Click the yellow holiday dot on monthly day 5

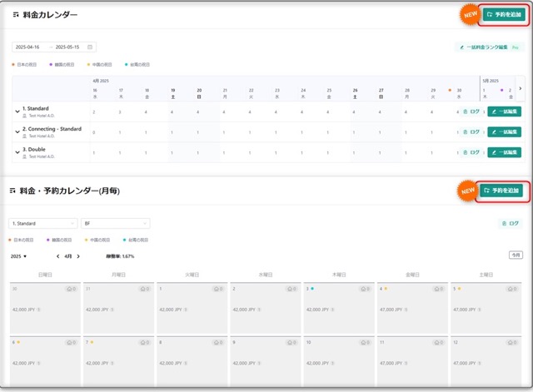tap(459, 289)
